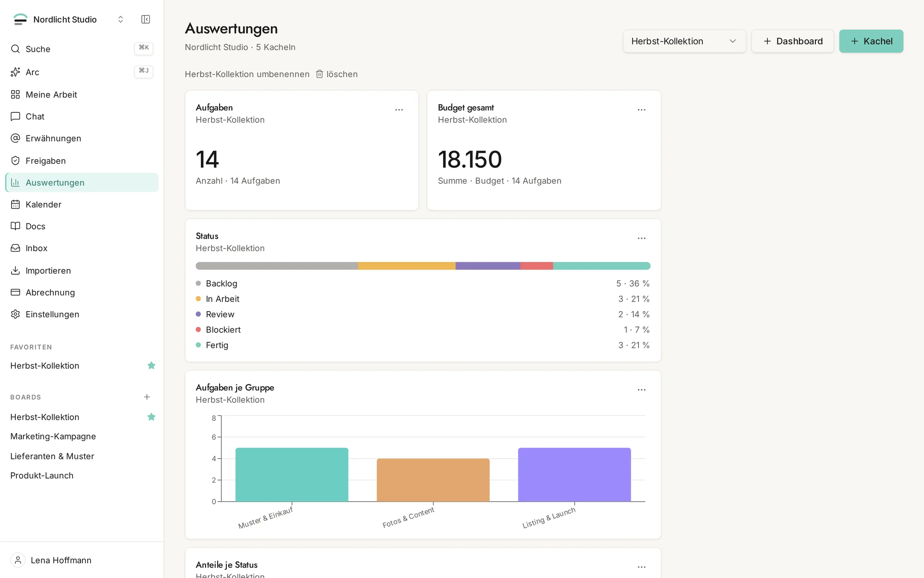Viewport: 924px width, 578px height.
Task: Click the Review legend row
Action: click(x=423, y=314)
